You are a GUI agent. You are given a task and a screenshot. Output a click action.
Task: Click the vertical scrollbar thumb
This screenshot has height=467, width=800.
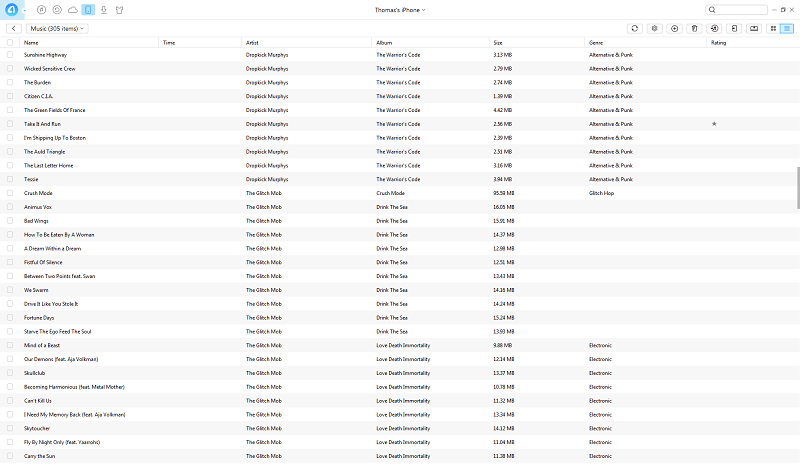[x=798, y=188]
